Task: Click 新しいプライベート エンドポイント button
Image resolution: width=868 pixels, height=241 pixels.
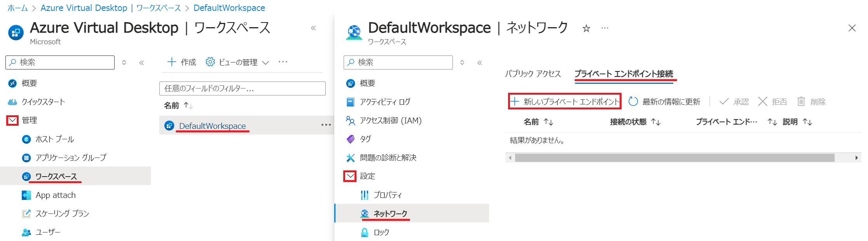Action: pyautogui.click(x=565, y=102)
